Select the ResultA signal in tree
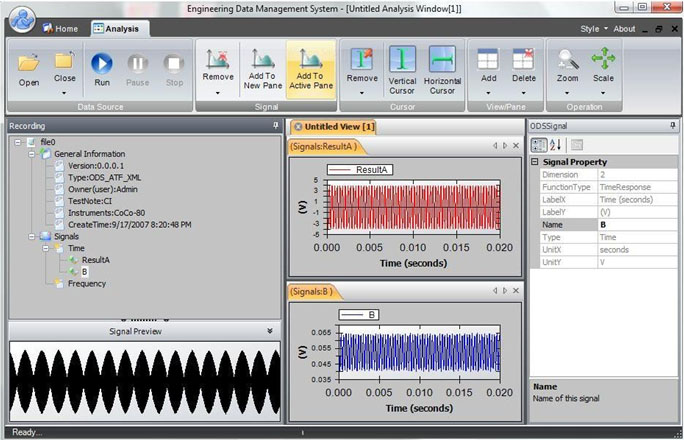684x440 pixels. click(96, 260)
